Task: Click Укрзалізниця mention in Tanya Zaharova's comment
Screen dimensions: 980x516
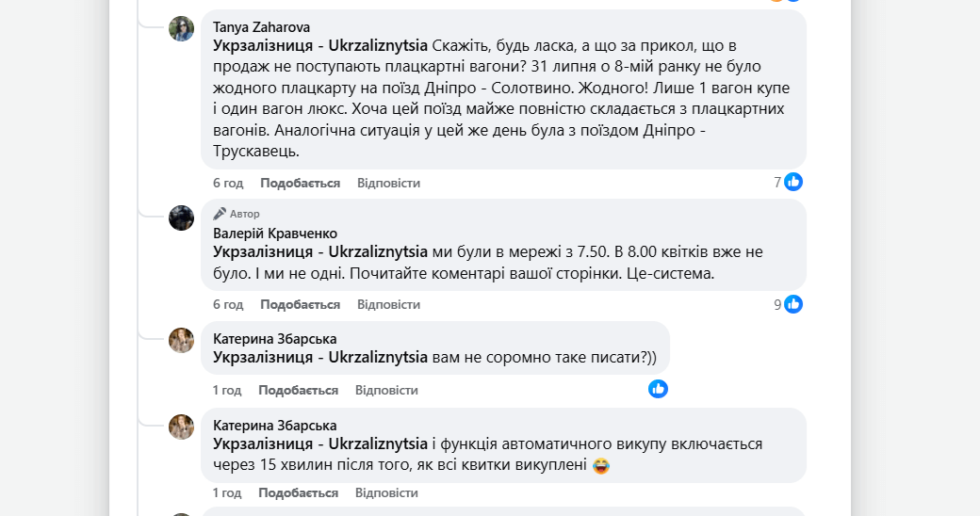Action: [x=320, y=46]
